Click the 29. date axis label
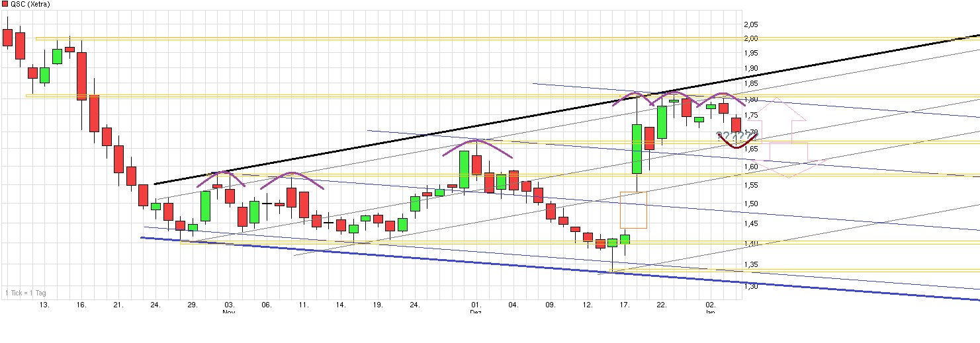980x343 pixels. tap(192, 305)
